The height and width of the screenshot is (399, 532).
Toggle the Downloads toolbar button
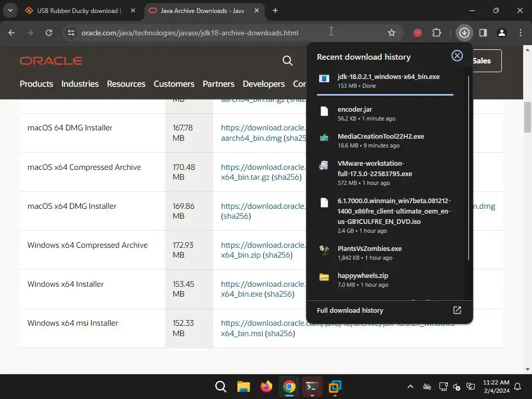click(x=464, y=33)
